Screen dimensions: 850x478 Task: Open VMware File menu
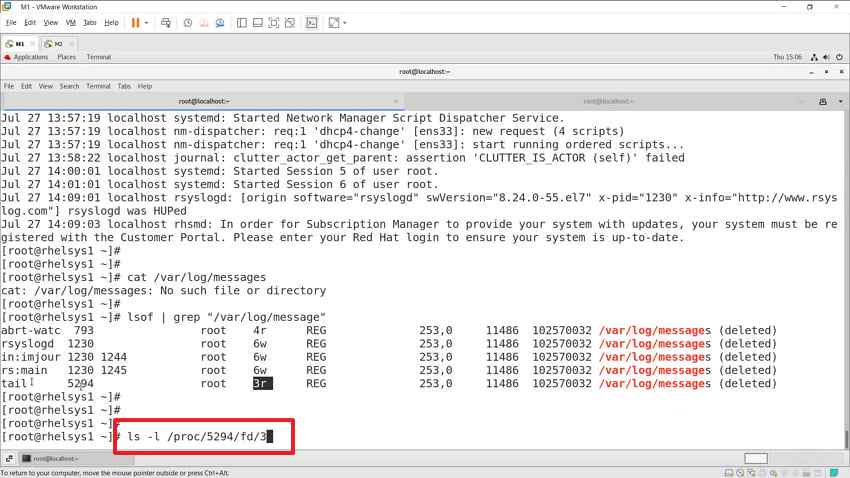[11, 23]
